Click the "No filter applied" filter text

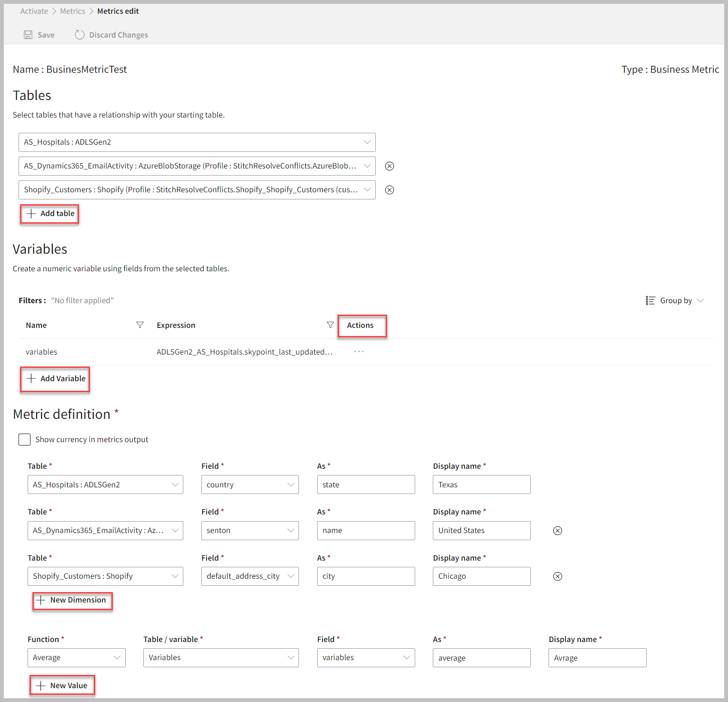point(82,300)
